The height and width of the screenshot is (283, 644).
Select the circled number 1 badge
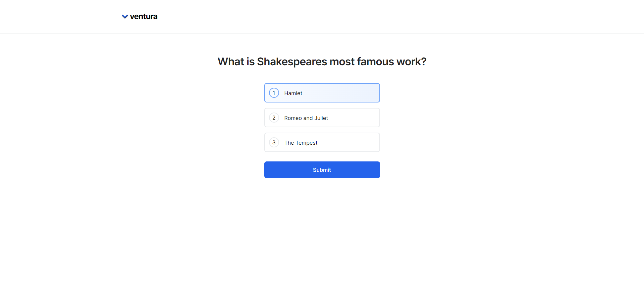[x=274, y=93]
